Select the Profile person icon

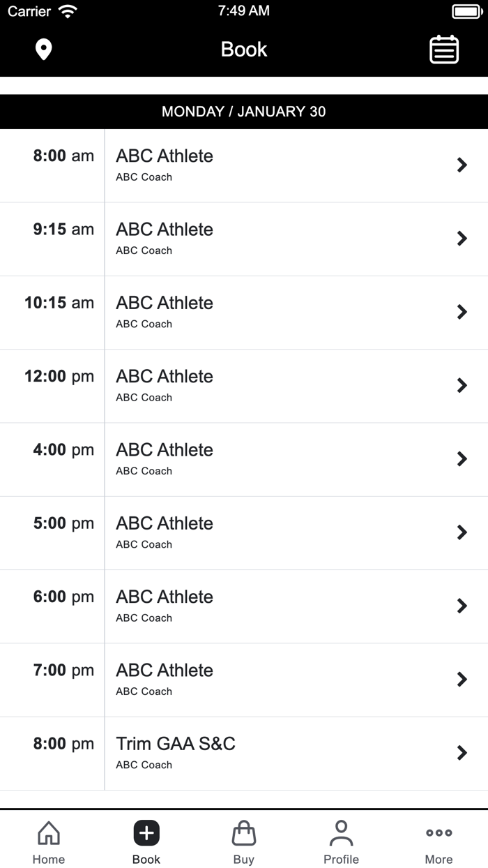pyautogui.click(x=341, y=832)
